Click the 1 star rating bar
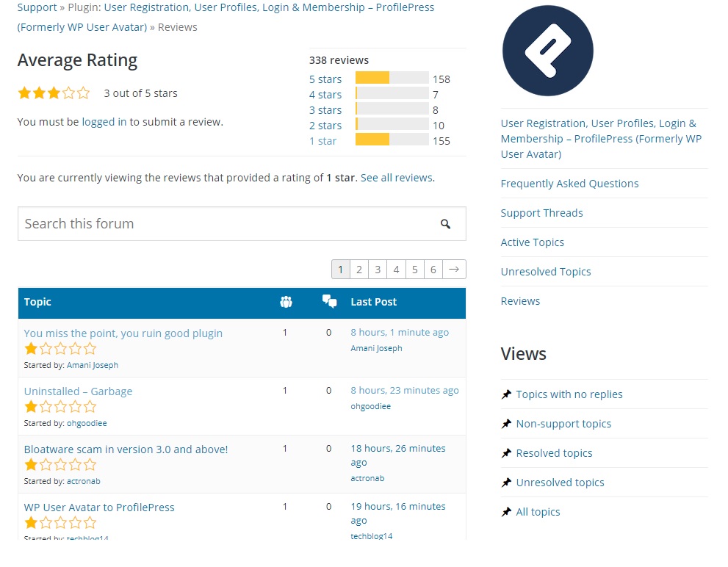This screenshot has height=567, width=728. [x=392, y=140]
